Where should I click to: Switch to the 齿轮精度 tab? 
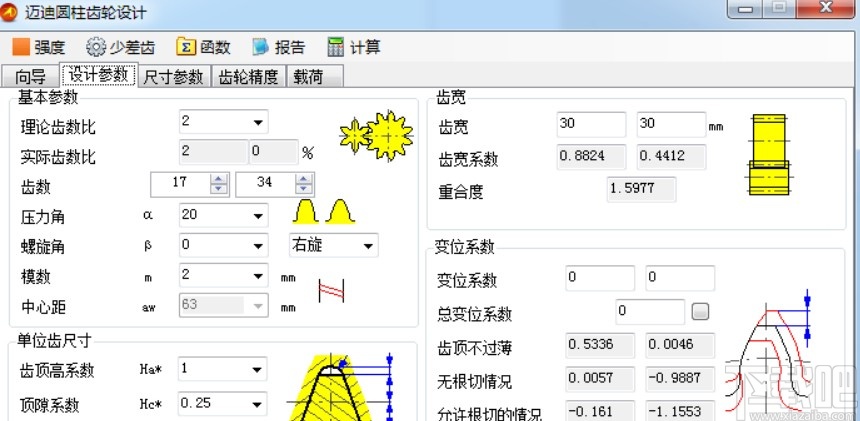coord(248,76)
